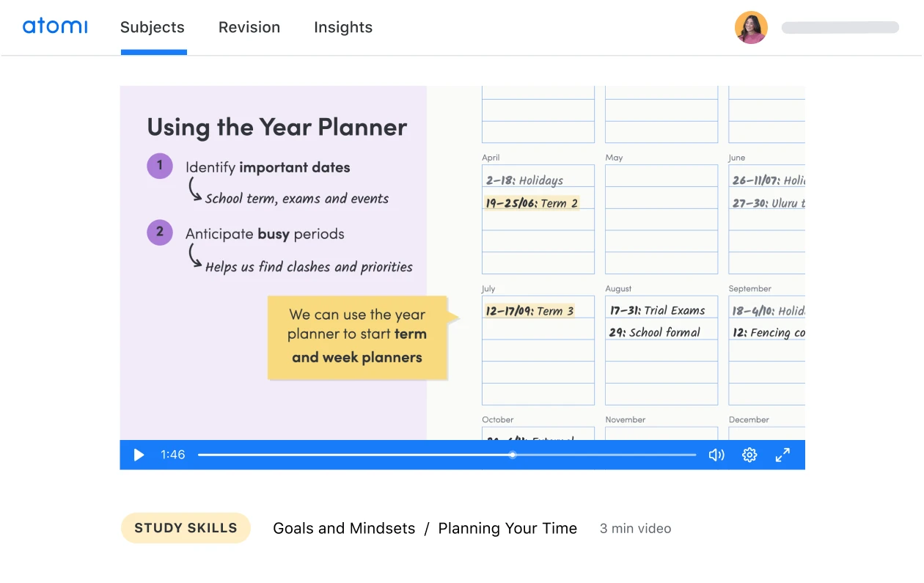Expand video options using the gear control
Viewport: 924px width, 583px height.
[749, 455]
